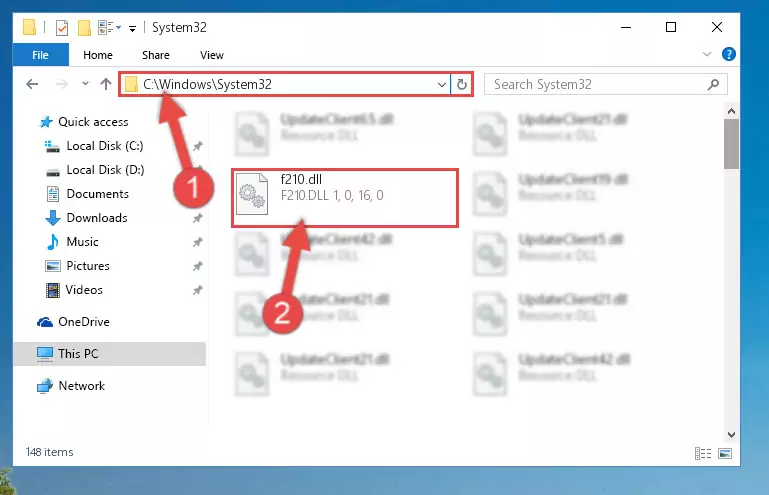Switch to the Home ribbon tab
This screenshot has height=495, width=769.
point(98,55)
